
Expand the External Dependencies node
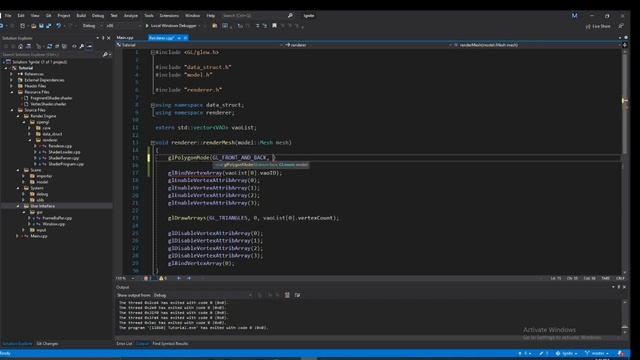pyautogui.click(x=12, y=80)
